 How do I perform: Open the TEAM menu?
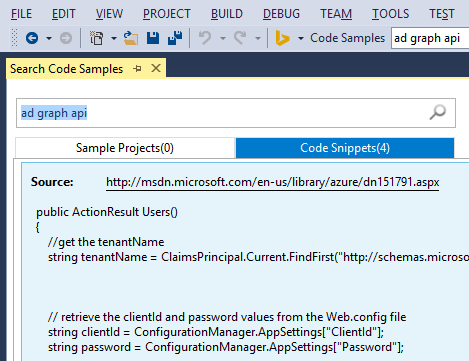[336, 14]
